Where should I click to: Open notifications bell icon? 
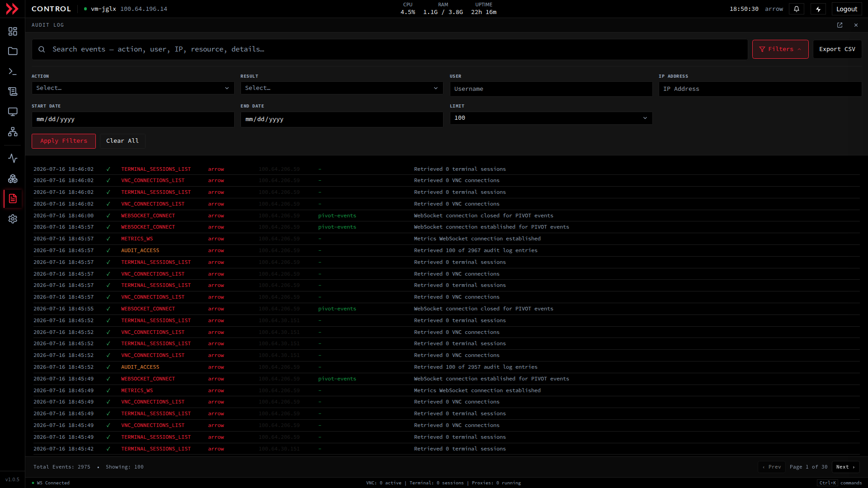[x=796, y=9]
